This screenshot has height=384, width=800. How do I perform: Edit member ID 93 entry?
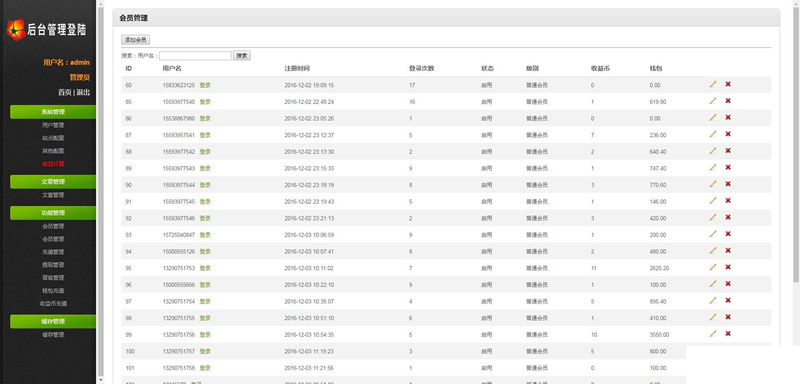[713, 234]
